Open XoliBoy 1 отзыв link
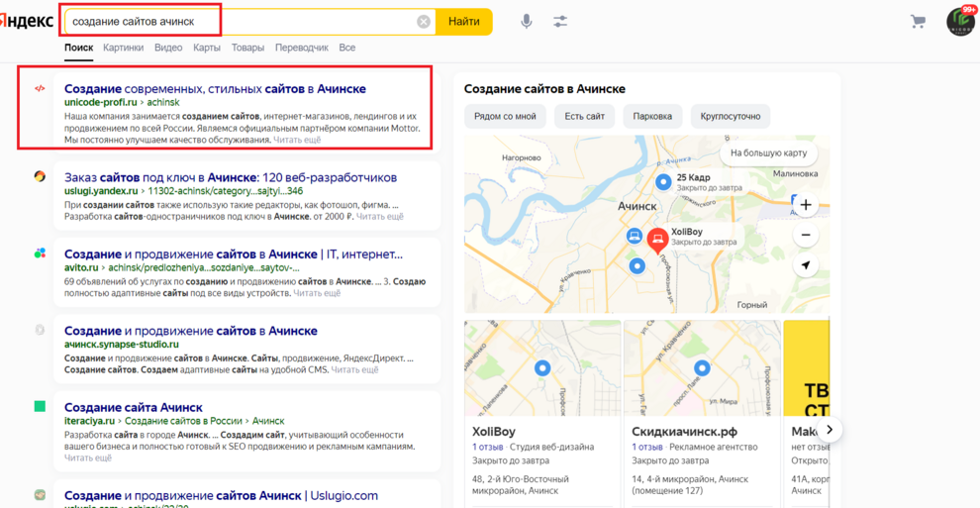980x508 pixels. coord(488,448)
